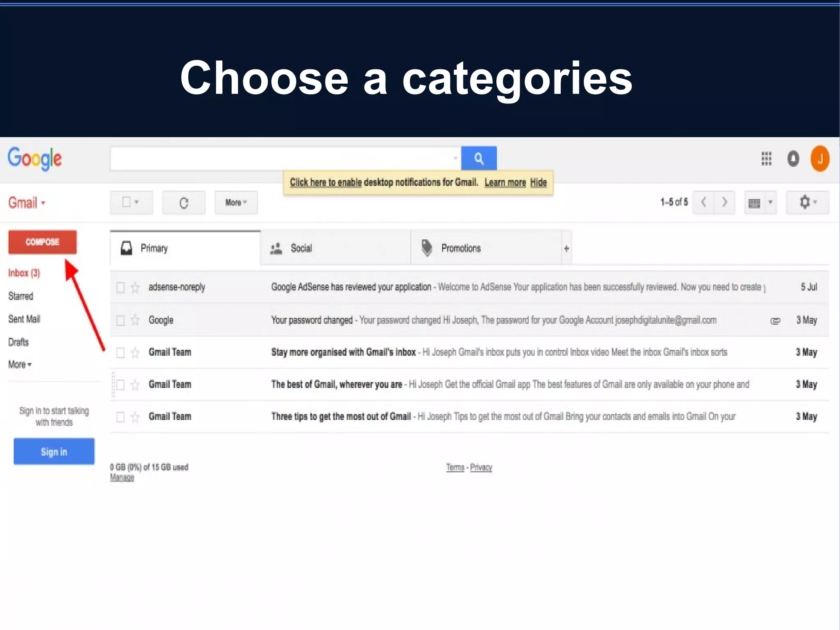Open Three tips to get the most email

(x=469, y=417)
